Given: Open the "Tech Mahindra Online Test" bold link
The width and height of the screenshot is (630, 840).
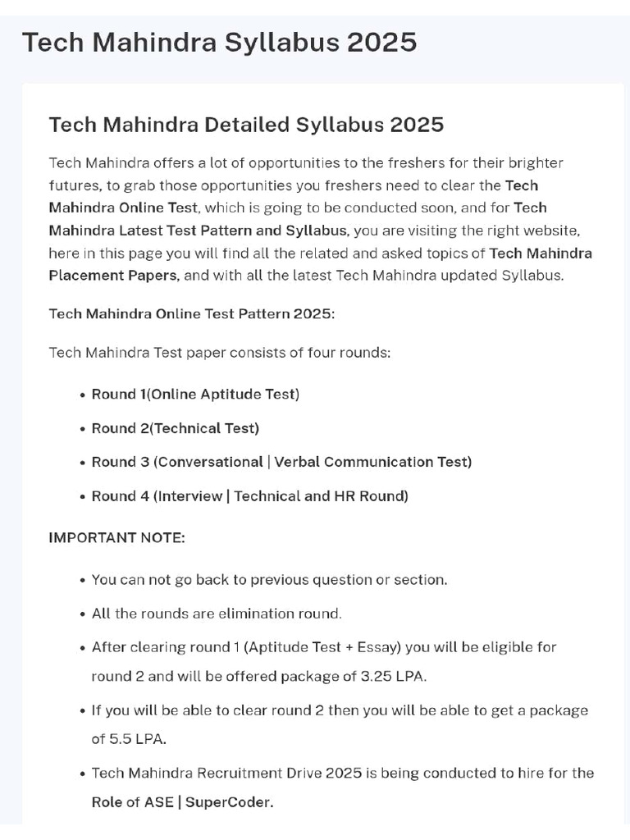Looking at the screenshot, I should pos(123,208).
